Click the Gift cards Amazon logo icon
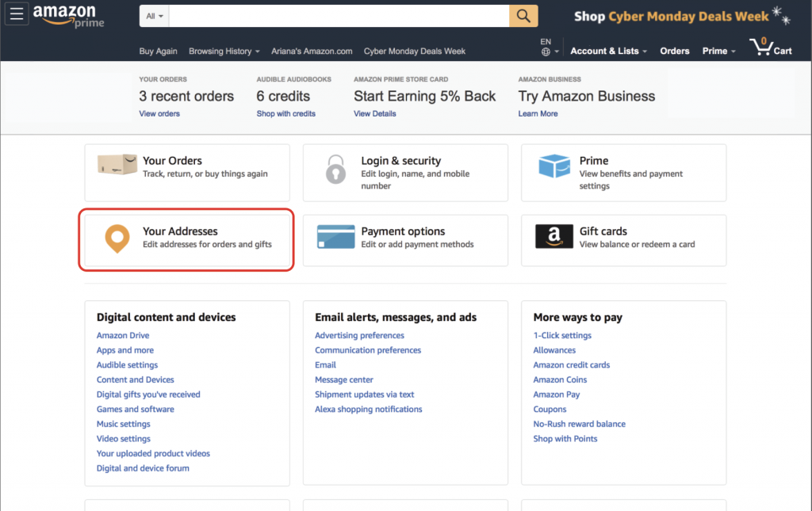Image resolution: width=812 pixels, height=511 pixels. 554,236
